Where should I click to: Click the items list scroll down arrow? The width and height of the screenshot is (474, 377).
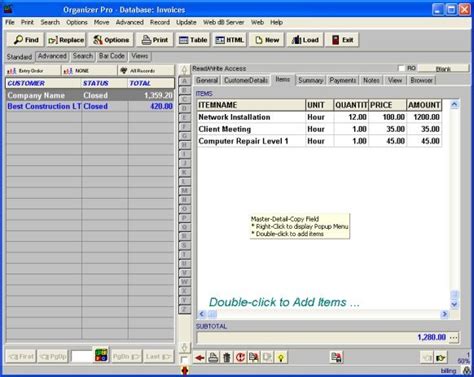pos(454,304)
